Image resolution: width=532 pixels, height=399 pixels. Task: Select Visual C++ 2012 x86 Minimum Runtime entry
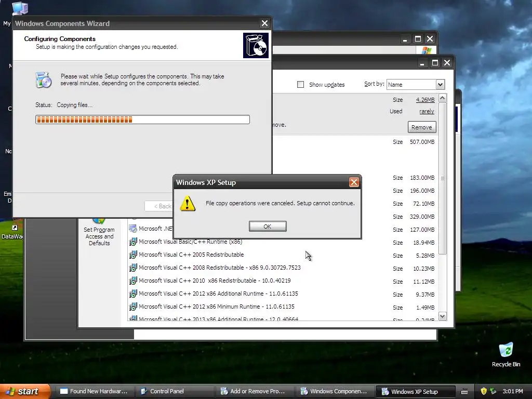217,307
